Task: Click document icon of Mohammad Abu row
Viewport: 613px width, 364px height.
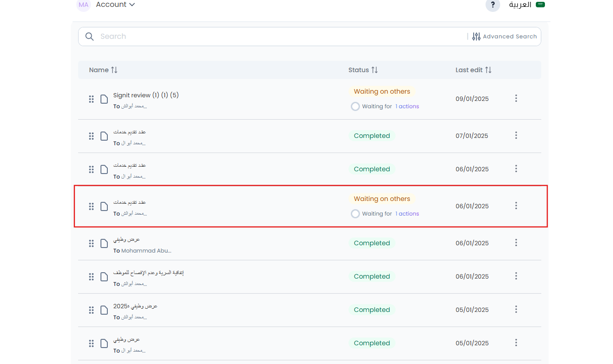Action: point(104,243)
